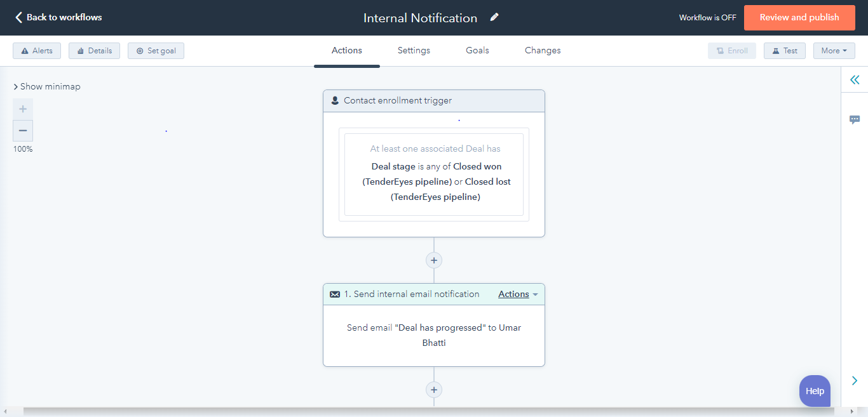This screenshot has width=868, height=417.
Task: Click the pencil icon to rename the workflow
Action: (494, 17)
